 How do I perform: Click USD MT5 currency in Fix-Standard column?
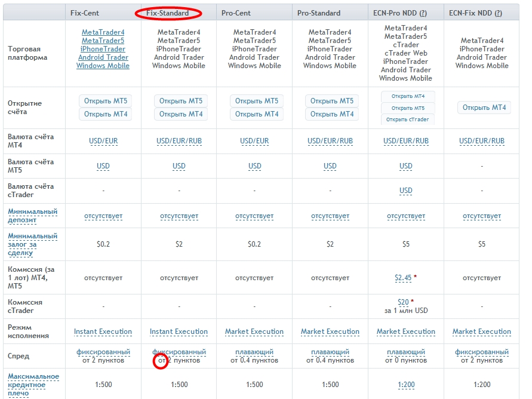click(179, 166)
